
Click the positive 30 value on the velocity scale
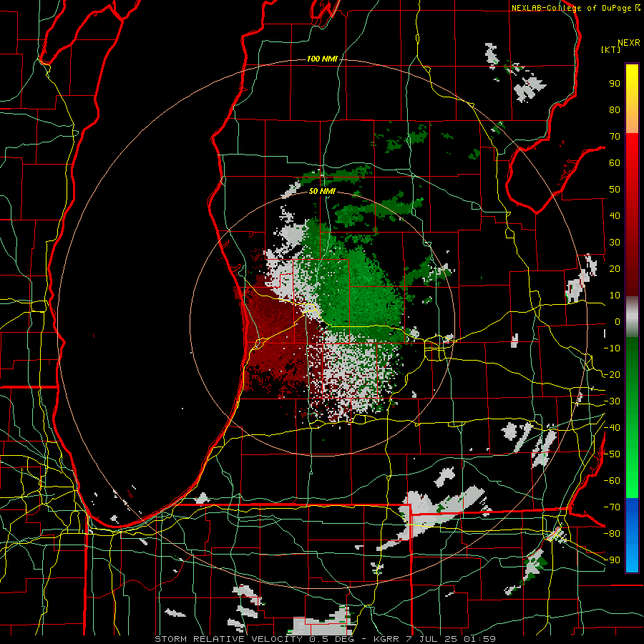[615, 243]
